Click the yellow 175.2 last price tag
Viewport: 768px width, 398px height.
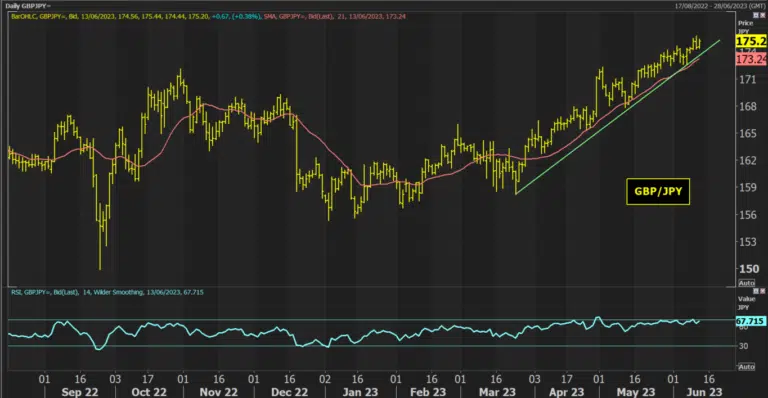click(x=751, y=41)
